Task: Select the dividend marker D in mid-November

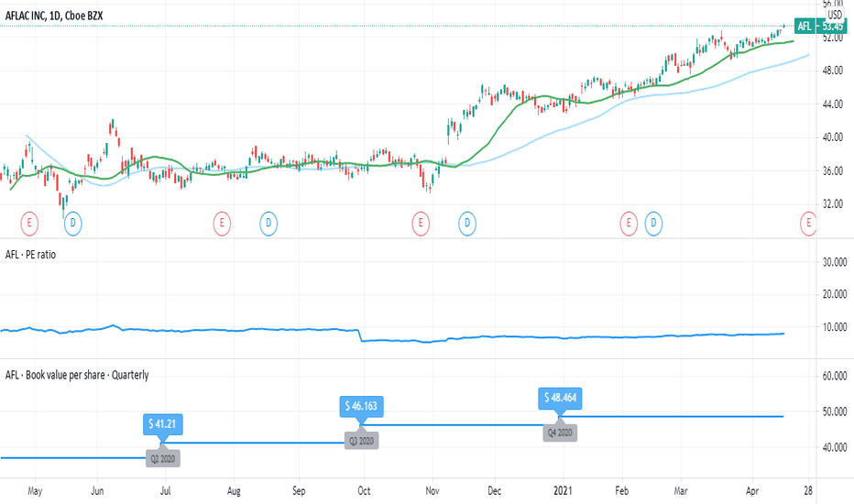Action: [x=467, y=224]
